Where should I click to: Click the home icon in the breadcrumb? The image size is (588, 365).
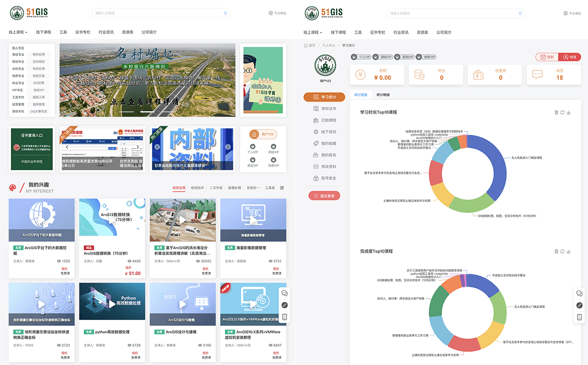305,46
